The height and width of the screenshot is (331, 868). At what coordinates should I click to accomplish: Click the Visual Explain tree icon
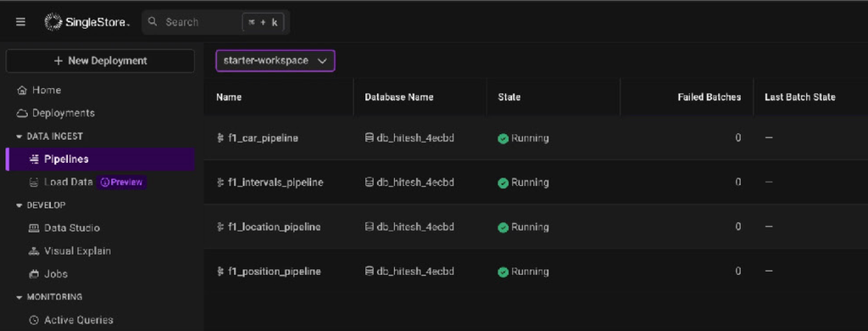[34, 251]
